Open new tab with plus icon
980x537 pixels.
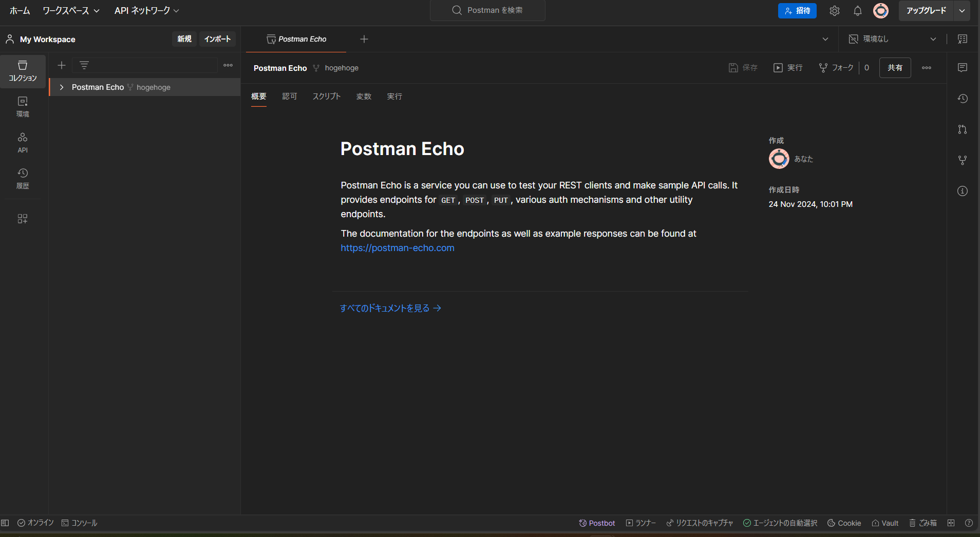coord(364,39)
